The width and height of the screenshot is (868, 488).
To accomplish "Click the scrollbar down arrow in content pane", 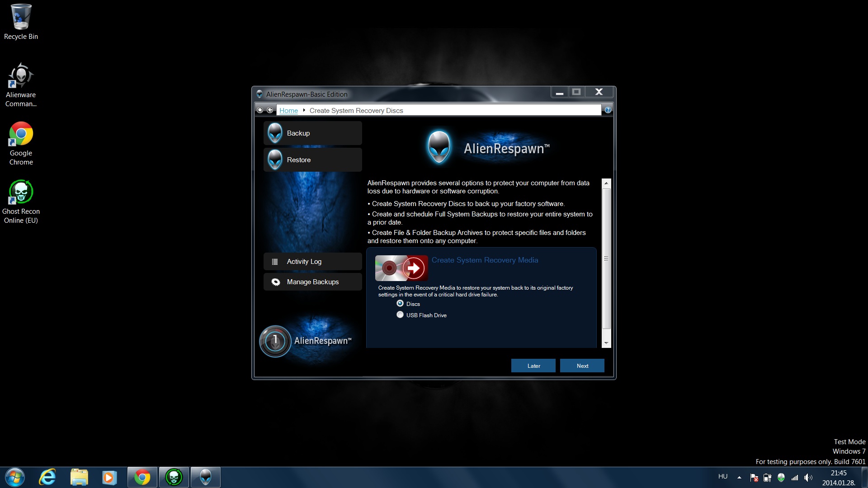I will (x=606, y=343).
